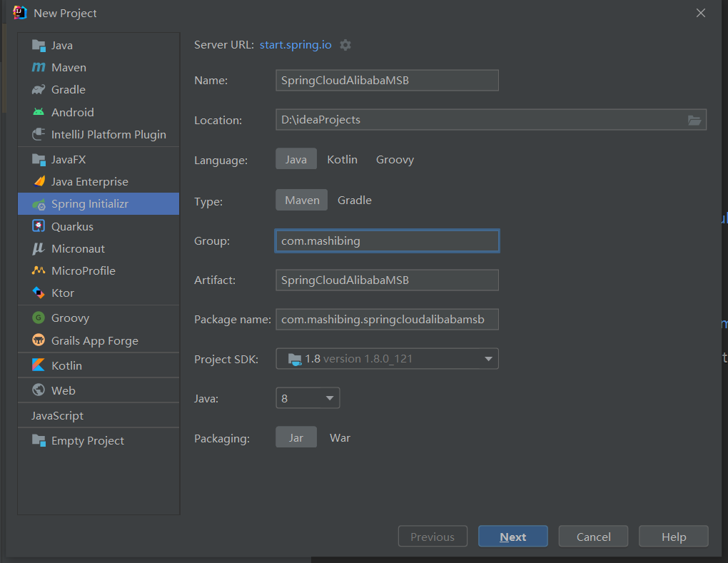The image size is (728, 563).
Task: Open the Project SDK dropdown
Action: 388,359
